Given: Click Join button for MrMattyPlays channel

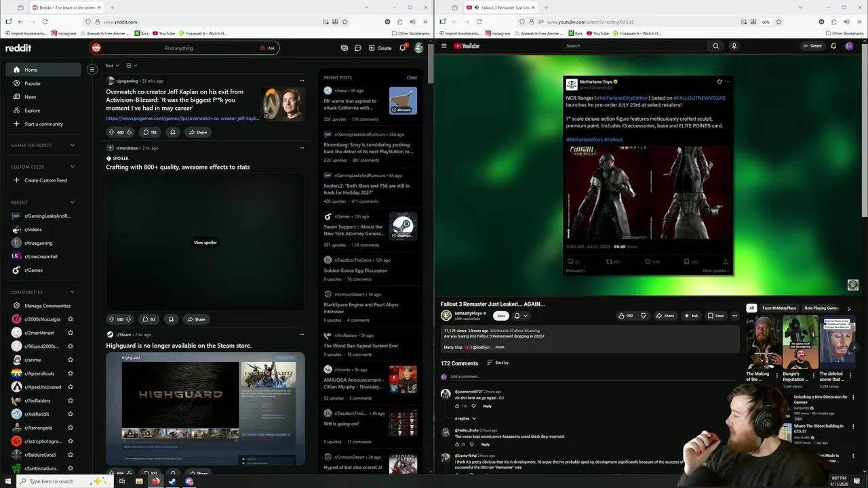Looking at the screenshot, I should pyautogui.click(x=501, y=316).
